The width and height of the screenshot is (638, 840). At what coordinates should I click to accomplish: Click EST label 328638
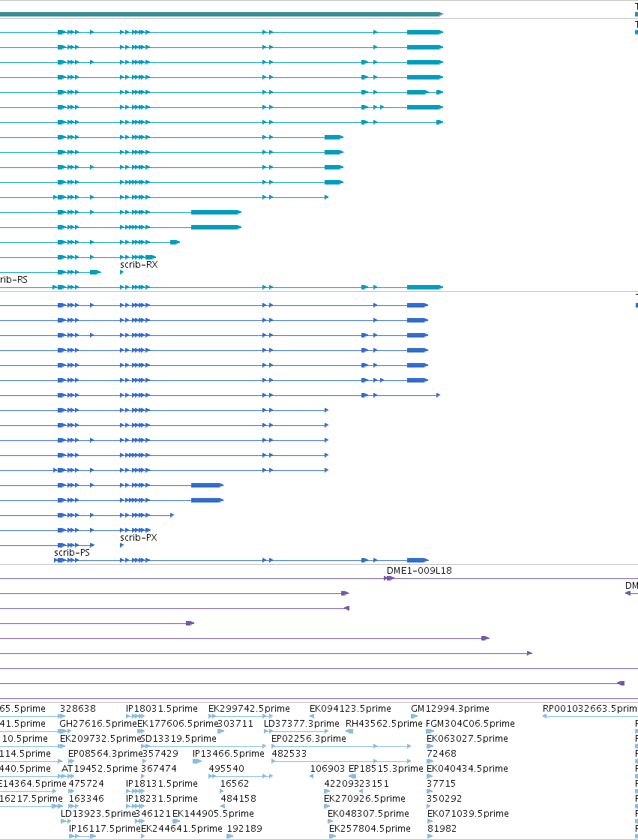point(78,709)
